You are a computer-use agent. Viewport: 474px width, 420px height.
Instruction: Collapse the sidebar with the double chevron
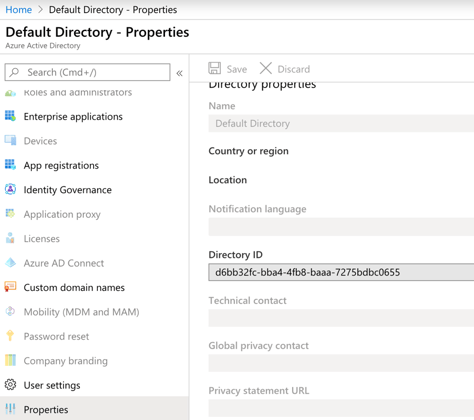click(x=179, y=73)
